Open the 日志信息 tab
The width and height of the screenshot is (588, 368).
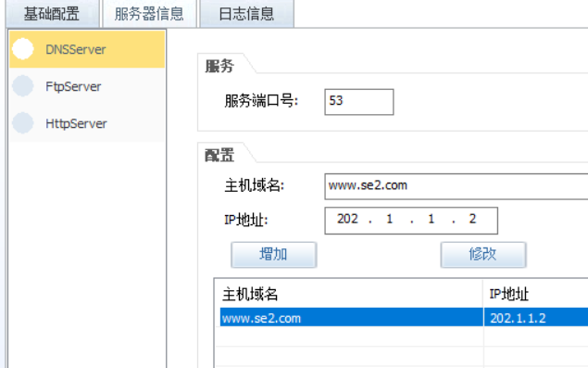tap(246, 14)
